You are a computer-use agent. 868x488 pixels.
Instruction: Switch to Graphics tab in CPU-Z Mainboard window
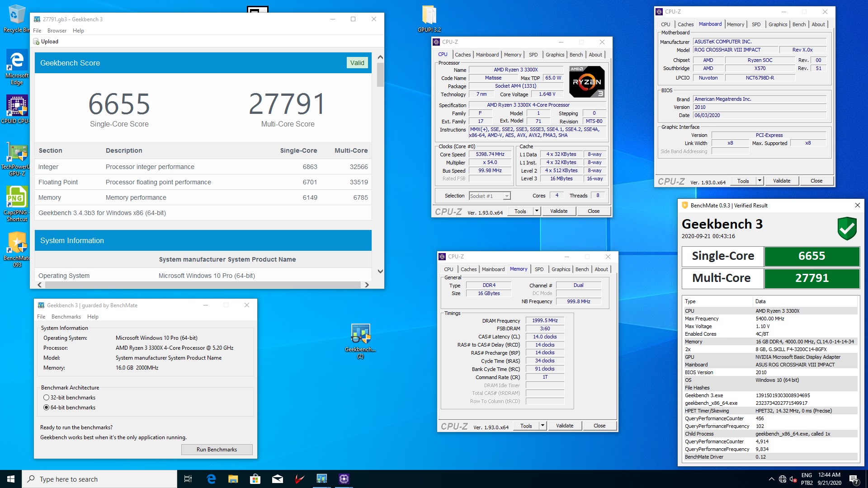[x=778, y=24]
